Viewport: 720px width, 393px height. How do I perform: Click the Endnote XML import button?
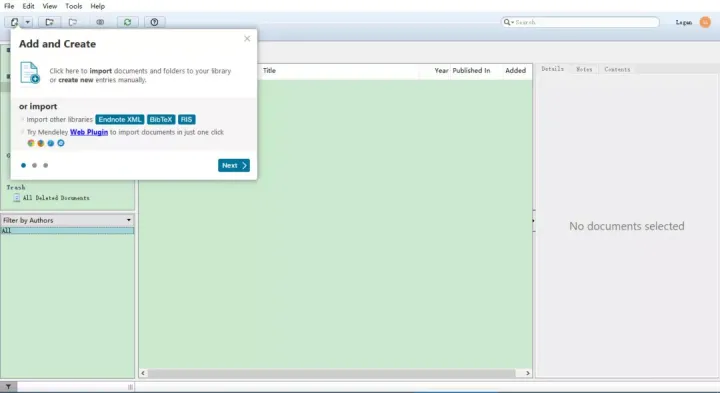tap(120, 119)
